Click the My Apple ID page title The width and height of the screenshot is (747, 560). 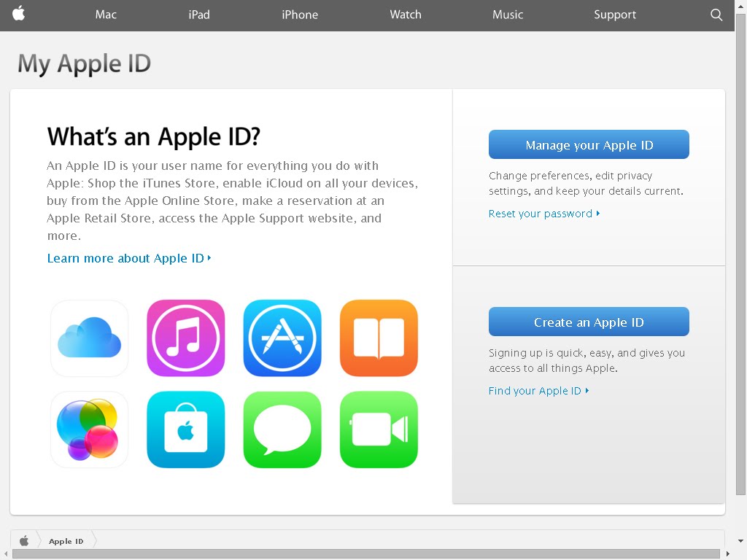(x=85, y=64)
